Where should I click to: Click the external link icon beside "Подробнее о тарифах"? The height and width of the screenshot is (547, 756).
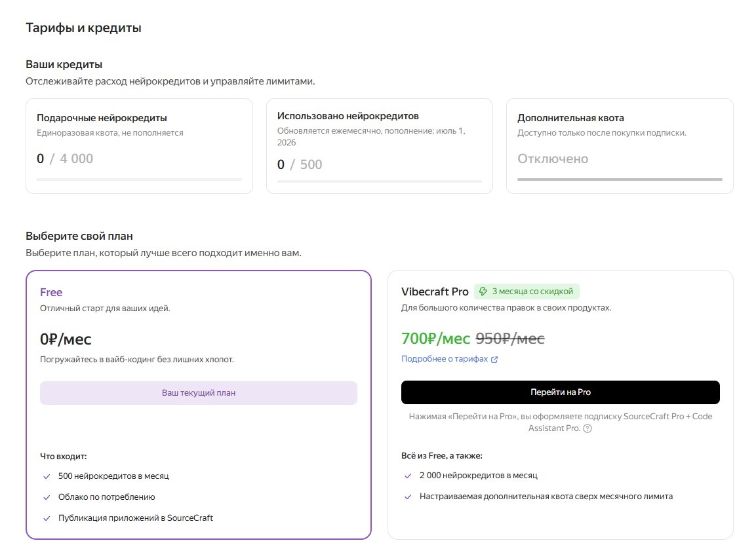(494, 359)
